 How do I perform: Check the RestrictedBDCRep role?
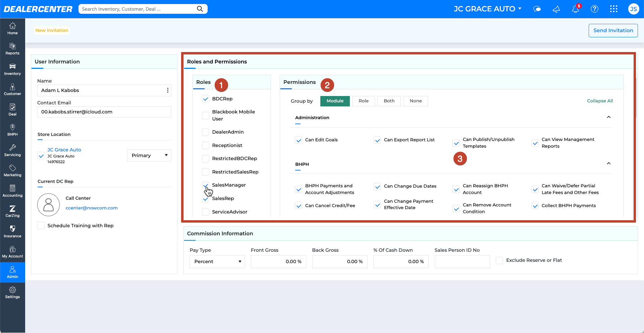tap(206, 158)
